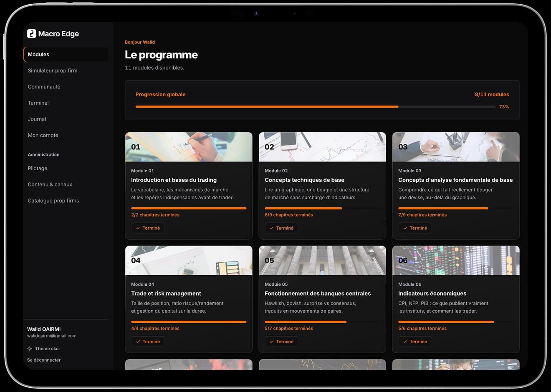Click the Module 05 cover image
Image resolution: width=551 pixels, height=392 pixels.
[x=322, y=261]
